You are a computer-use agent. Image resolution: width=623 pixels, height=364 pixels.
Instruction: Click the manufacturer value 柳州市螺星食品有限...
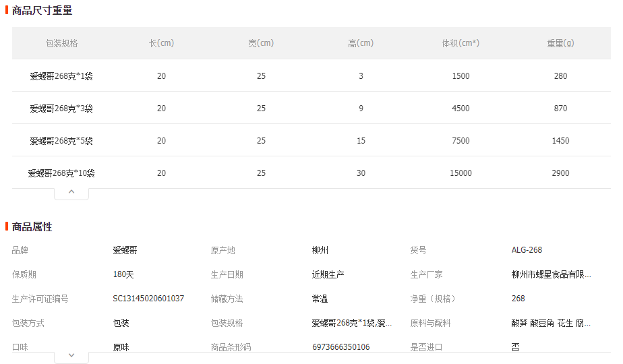point(552,274)
